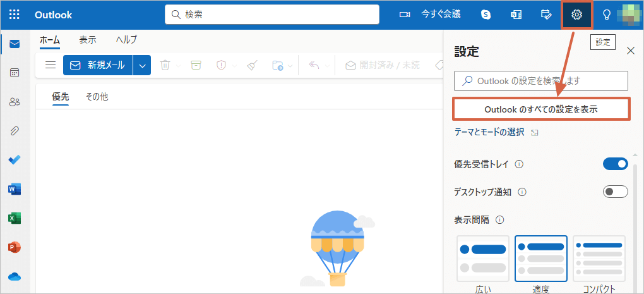644x294 pixels.
Task: Expand the Report shield dropdown chevron
Action: 234,66
